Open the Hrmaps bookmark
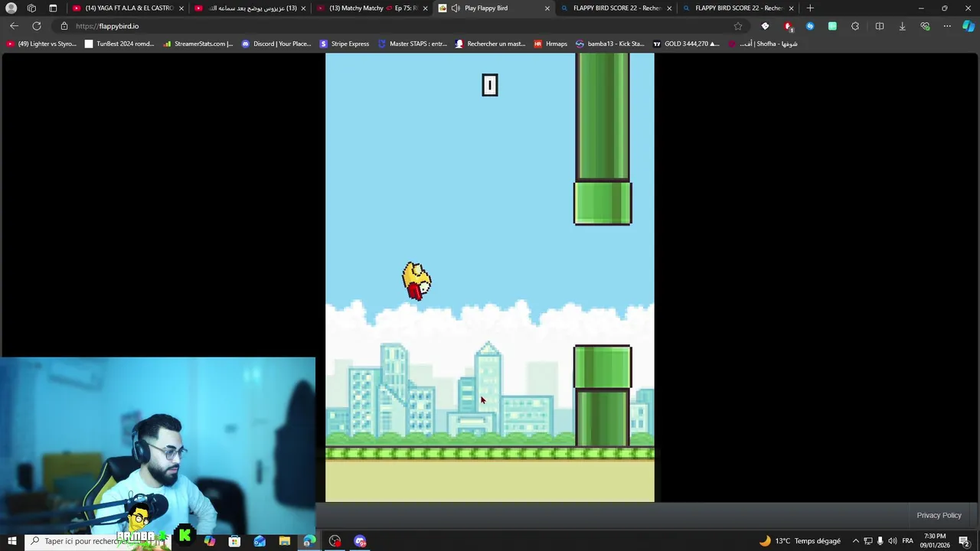980x551 pixels. 550,44
